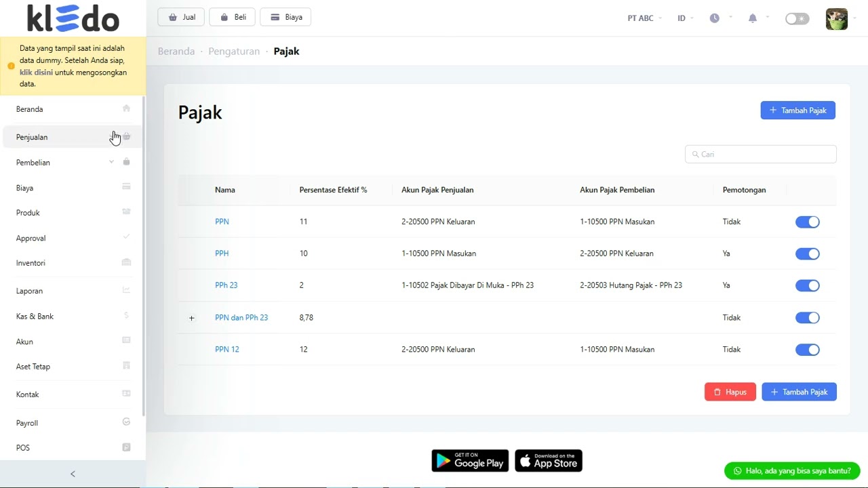868x488 pixels.
Task: Open the App Store download badge
Action: pyautogui.click(x=549, y=461)
